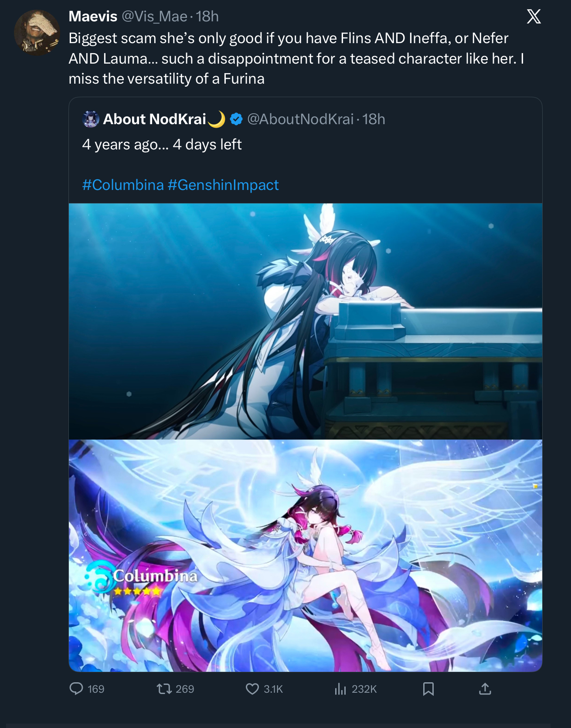Image resolution: width=571 pixels, height=728 pixels.
Task: View the top Columbina sleeping image
Action: click(x=306, y=321)
